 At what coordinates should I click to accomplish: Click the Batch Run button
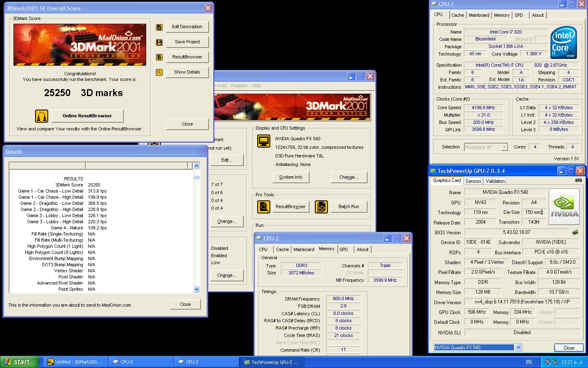pyautogui.click(x=349, y=207)
